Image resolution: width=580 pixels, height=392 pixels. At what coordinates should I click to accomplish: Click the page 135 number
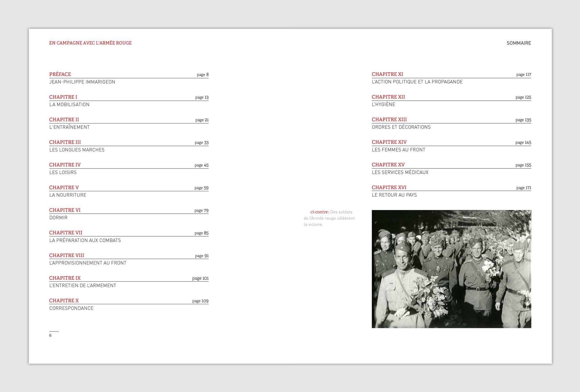pyautogui.click(x=523, y=120)
